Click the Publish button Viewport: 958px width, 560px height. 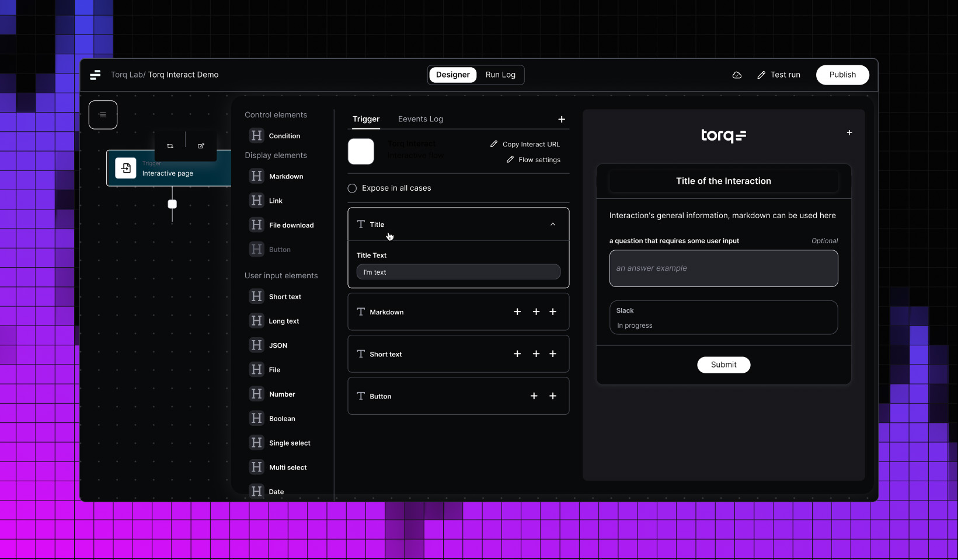tap(842, 75)
